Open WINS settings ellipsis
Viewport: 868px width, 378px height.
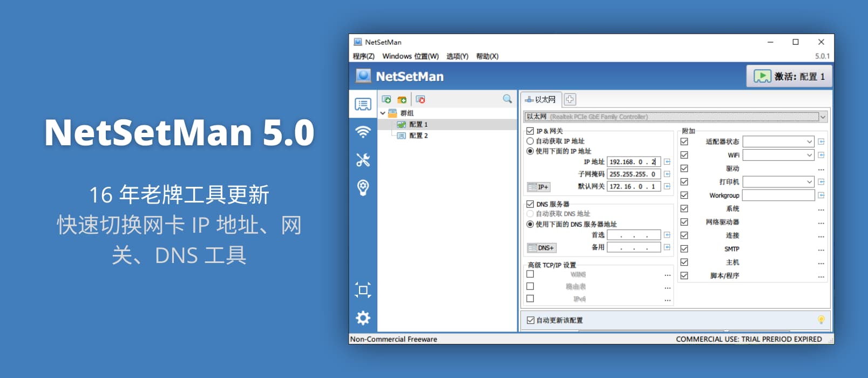pyautogui.click(x=667, y=275)
